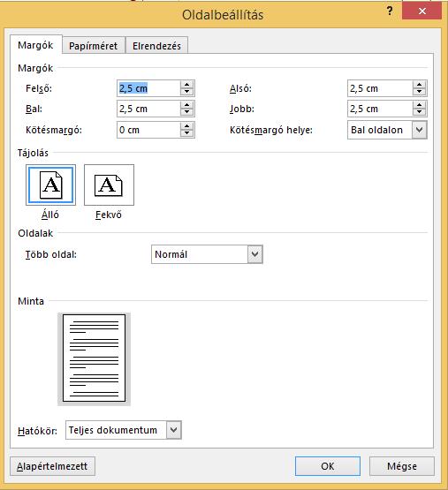
Task: Increase the Kötésmargó value with up arrow
Action: click(x=186, y=126)
